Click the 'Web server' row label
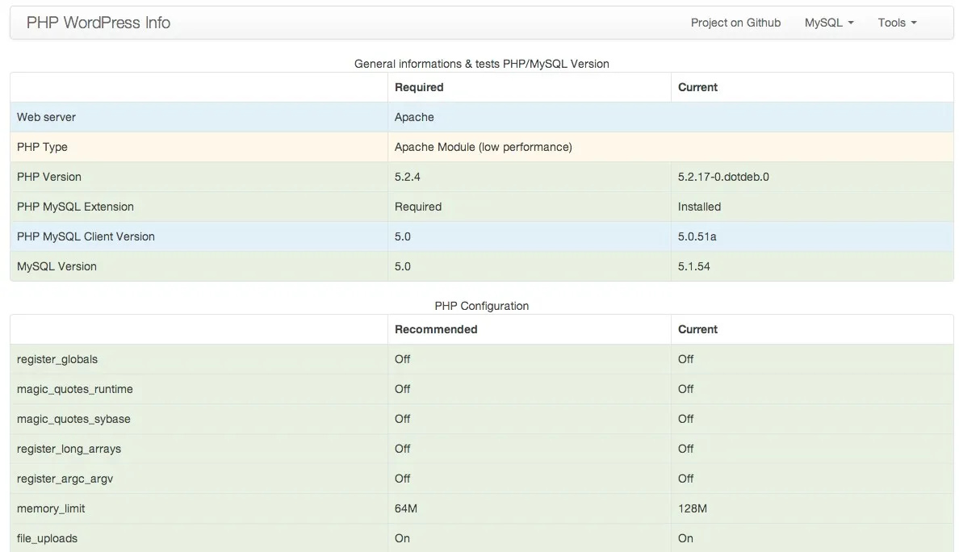The width and height of the screenshot is (980, 552). click(46, 117)
